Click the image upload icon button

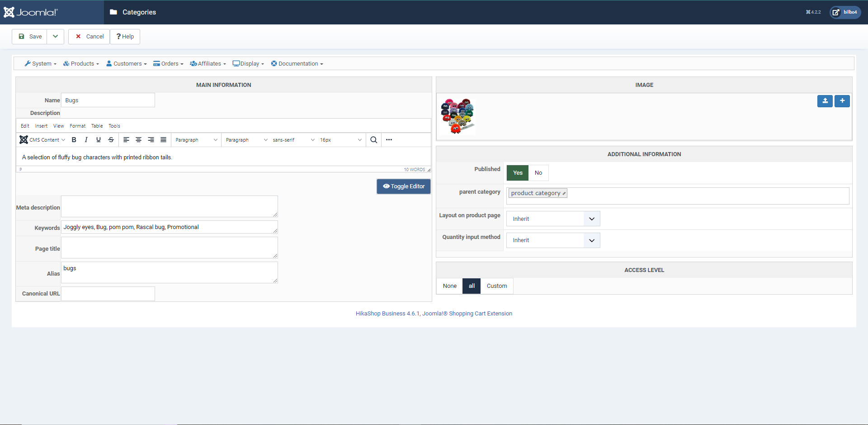825,101
